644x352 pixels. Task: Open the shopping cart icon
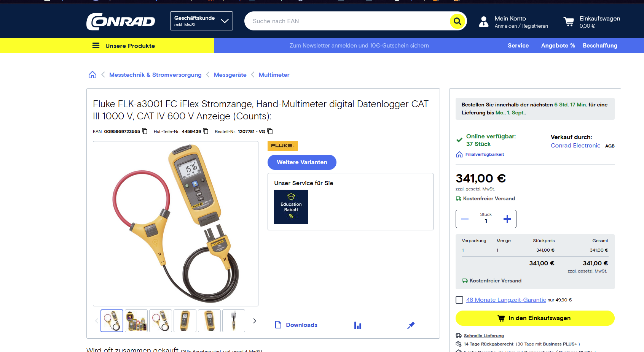pyautogui.click(x=569, y=22)
